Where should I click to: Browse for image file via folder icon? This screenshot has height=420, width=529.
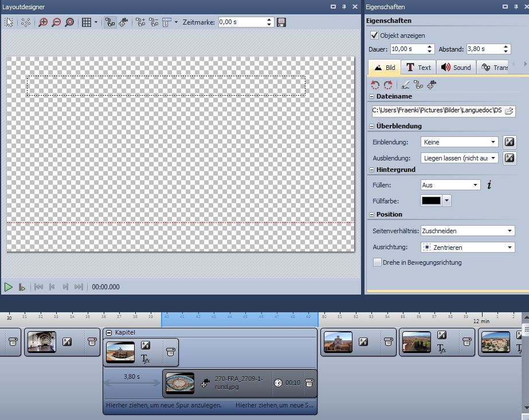509,111
